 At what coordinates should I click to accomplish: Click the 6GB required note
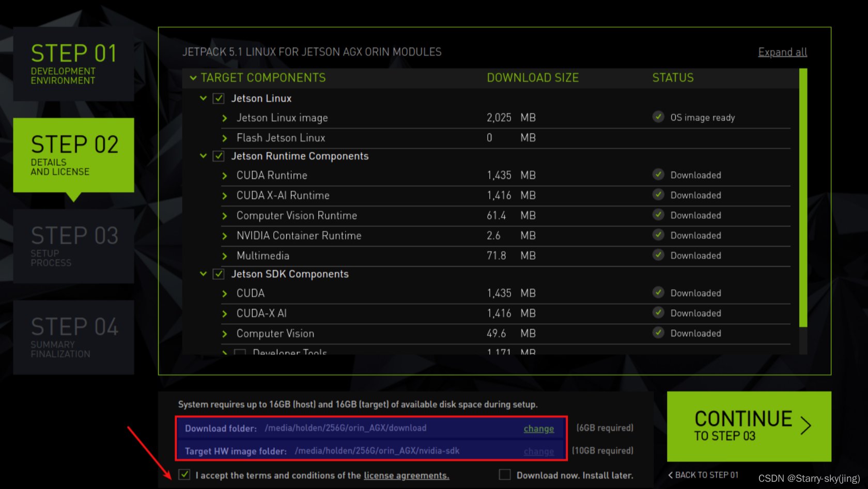pos(605,428)
